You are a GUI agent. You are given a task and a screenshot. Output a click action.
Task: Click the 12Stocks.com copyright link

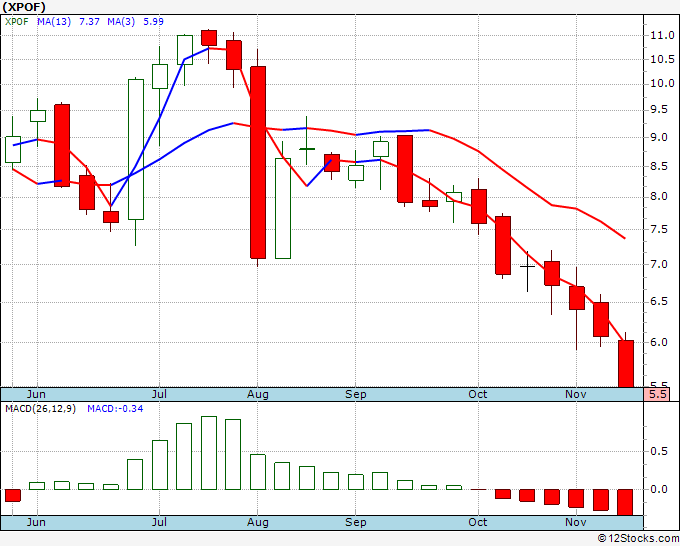coord(638,539)
